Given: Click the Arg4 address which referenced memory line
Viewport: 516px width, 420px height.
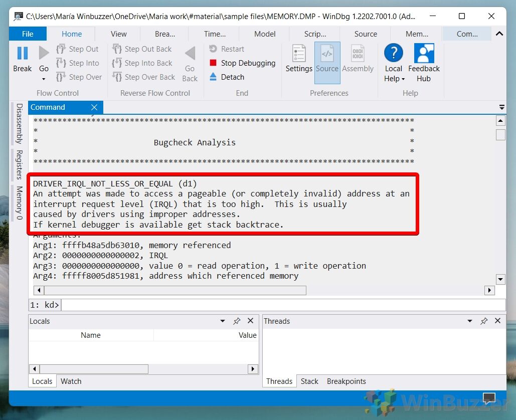Looking at the screenshot, I should tap(165, 276).
